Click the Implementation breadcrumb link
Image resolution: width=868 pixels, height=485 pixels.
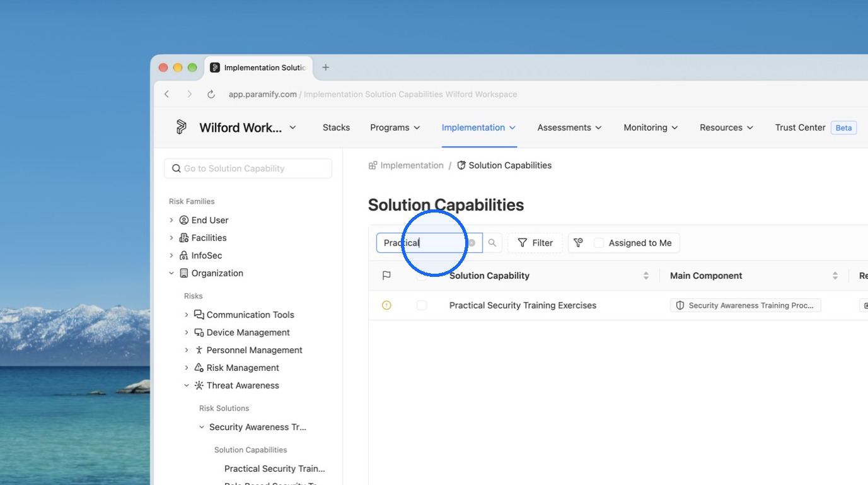pos(412,165)
